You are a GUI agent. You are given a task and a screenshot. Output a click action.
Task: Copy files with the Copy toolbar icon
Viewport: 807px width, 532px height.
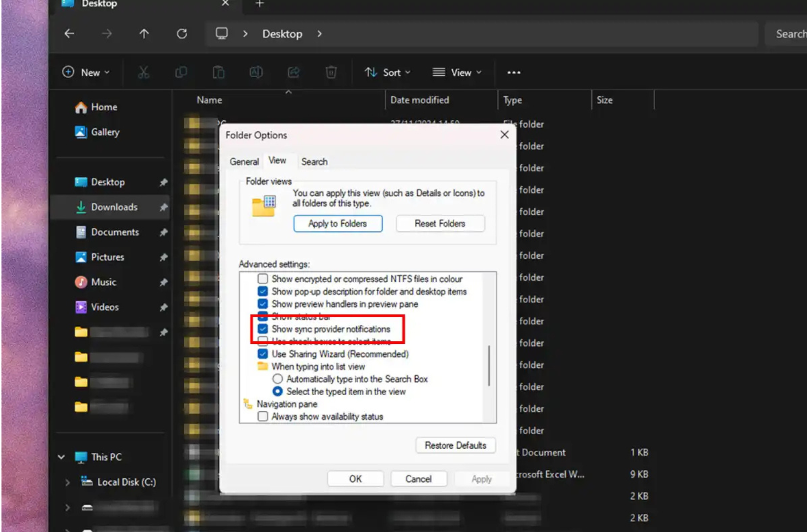(x=181, y=72)
